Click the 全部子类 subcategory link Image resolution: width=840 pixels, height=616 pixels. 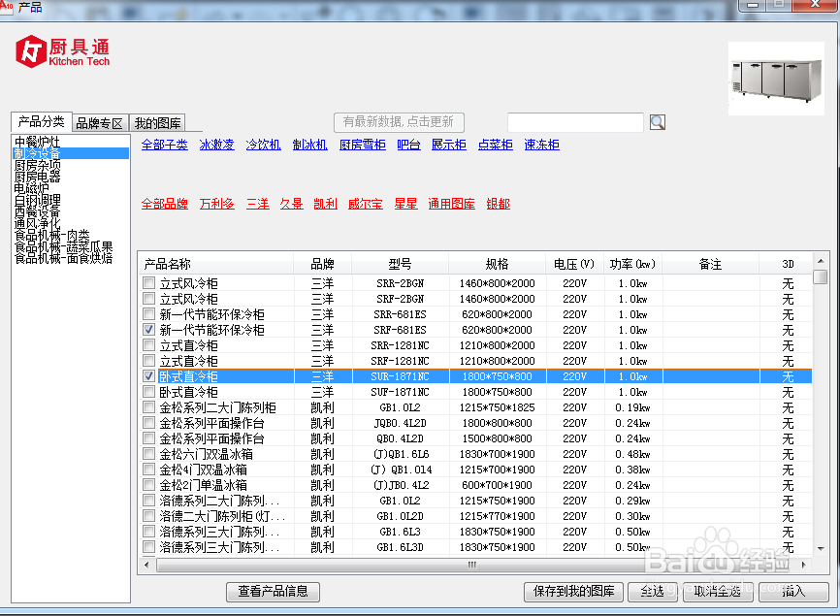pos(165,145)
